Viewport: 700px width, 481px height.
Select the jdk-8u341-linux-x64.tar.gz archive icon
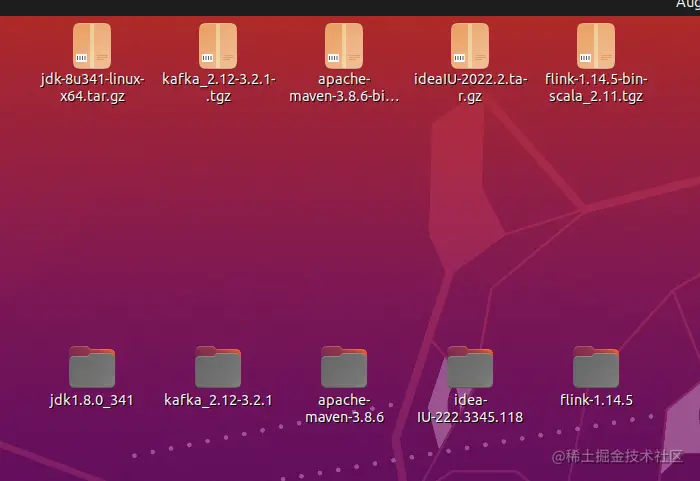point(92,46)
